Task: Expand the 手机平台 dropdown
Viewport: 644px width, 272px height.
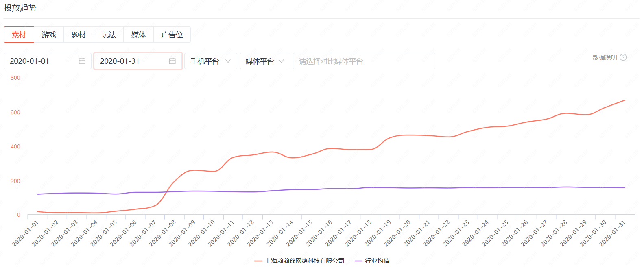Action: coord(210,61)
